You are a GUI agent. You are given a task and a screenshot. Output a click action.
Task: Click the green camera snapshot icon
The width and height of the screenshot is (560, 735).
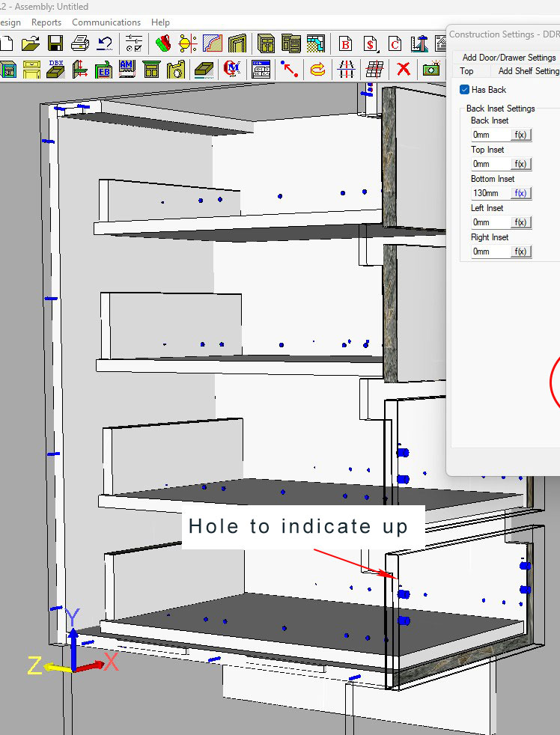click(430, 70)
